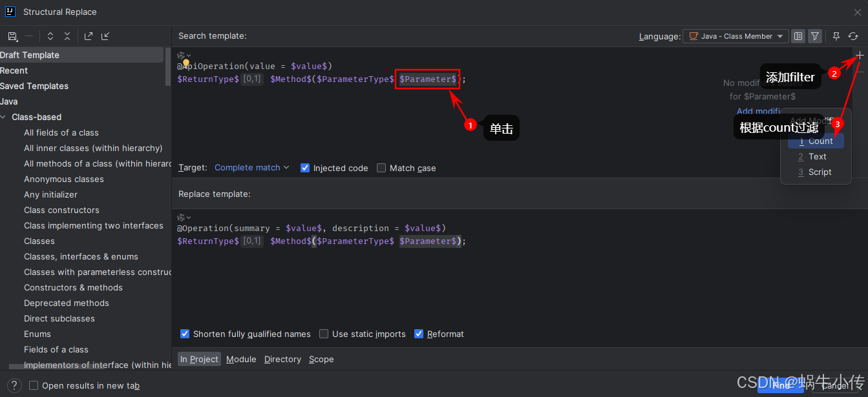Open live template icon menu in replace editor

tap(184, 217)
